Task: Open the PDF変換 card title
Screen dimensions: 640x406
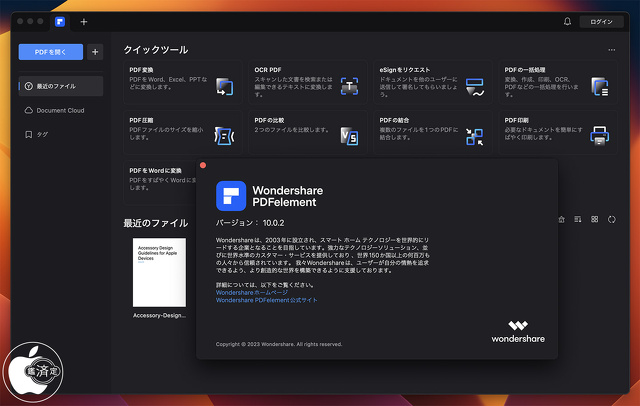Action: click(x=141, y=70)
